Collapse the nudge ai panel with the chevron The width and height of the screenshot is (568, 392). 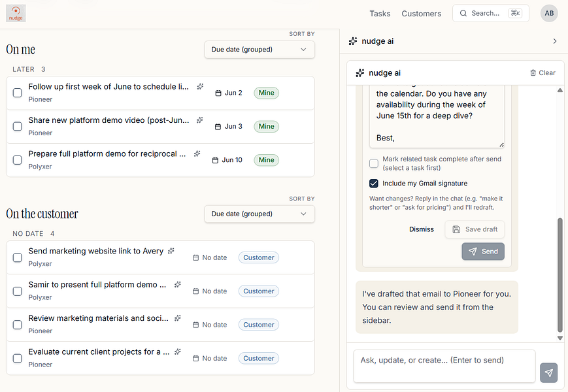click(x=554, y=41)
